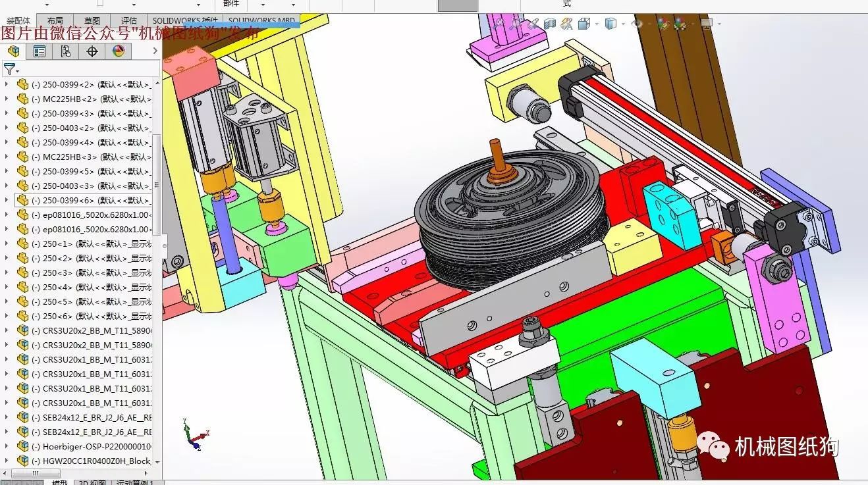Expand the 250-0399<2> tree node
Screen dimensions: 868x485
[x=7, y=84]
